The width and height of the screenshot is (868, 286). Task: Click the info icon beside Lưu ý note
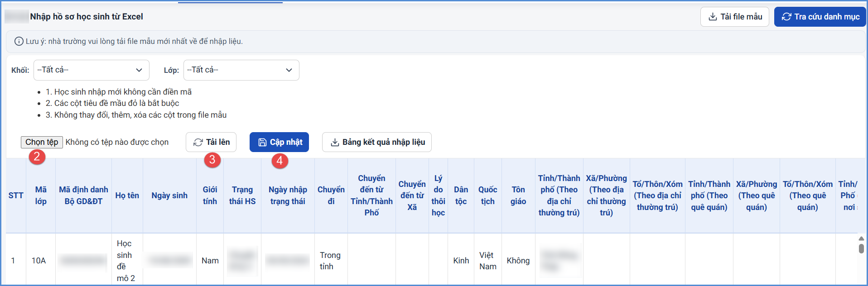coord(19,41)
